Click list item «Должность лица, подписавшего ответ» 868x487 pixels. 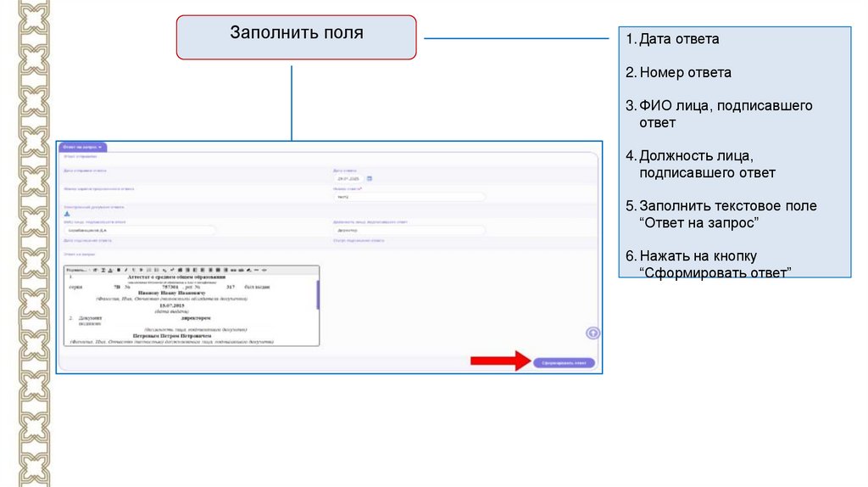[708, 164]
